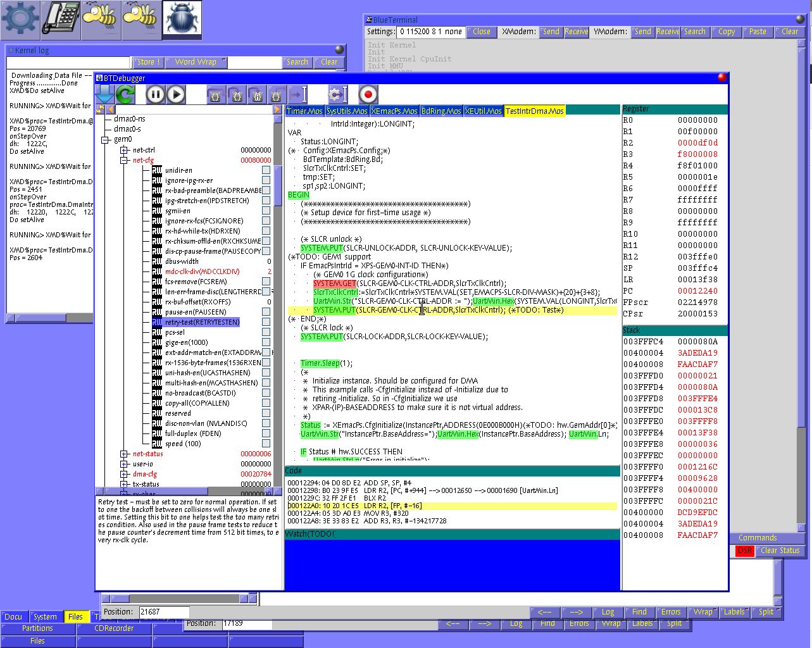
Task: Switch to the XEmacPs.Mos tab
Action: [x=394, y=111]
